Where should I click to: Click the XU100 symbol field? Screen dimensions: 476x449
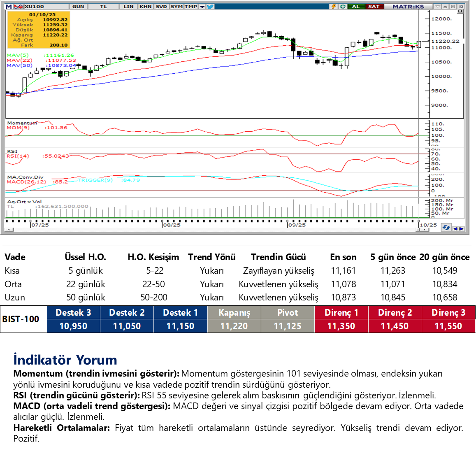click(35, 7)
